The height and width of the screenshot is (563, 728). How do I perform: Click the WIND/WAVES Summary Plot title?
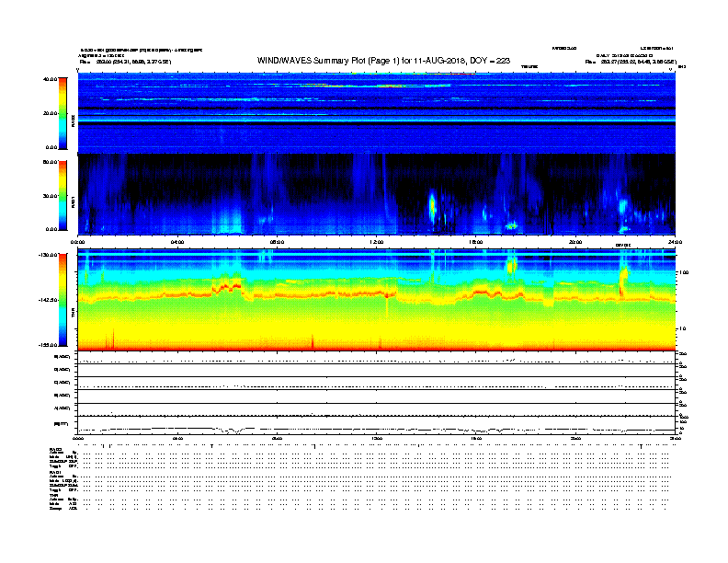coord(383,61)
